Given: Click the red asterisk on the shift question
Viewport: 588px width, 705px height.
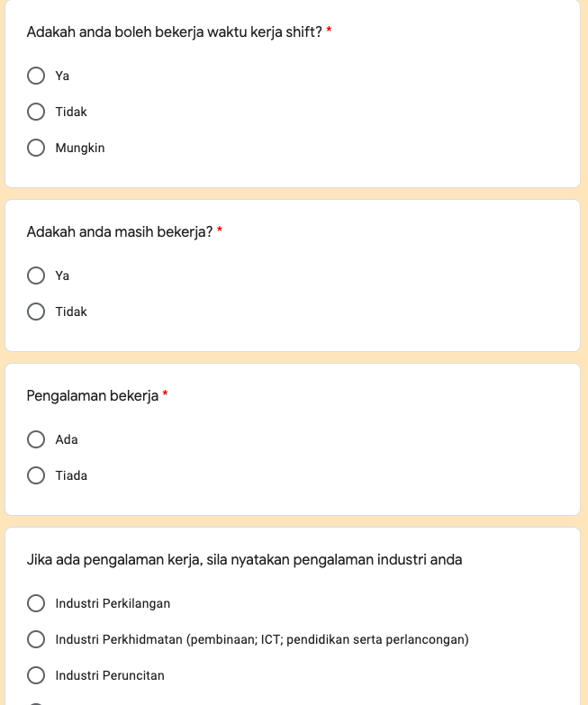Looking at the screenshot, I should [x=330, y=32].
